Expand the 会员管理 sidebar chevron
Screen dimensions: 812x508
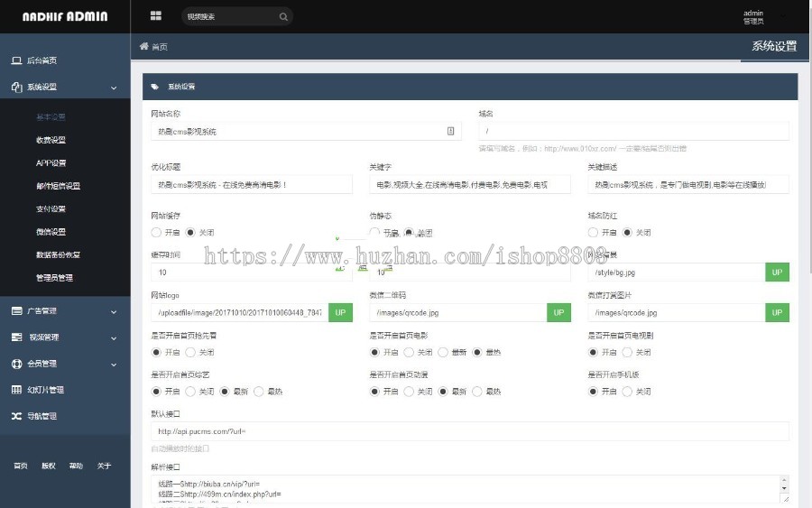point(114,365)
